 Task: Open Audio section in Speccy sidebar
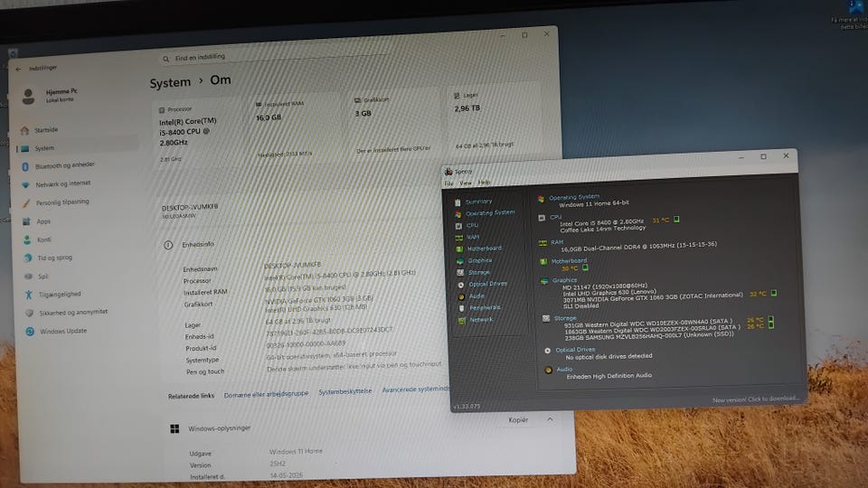pyautogui.click(x=476, y=296)
